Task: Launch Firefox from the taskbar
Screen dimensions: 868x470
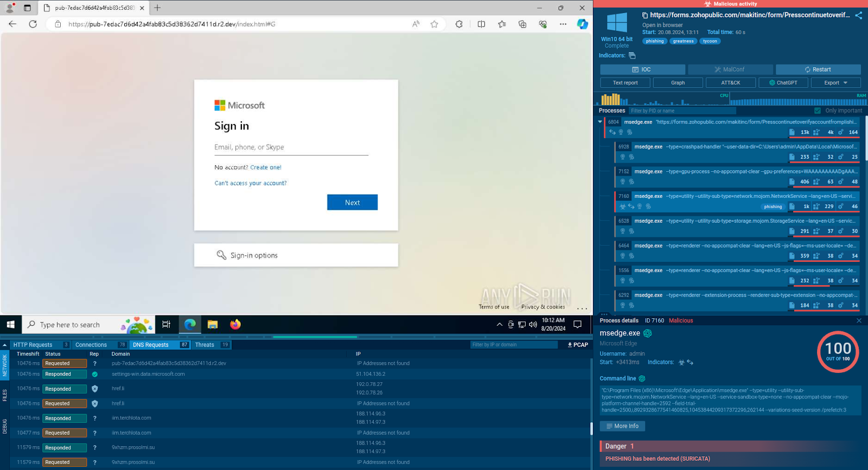Action: click(x=235, y=324)
